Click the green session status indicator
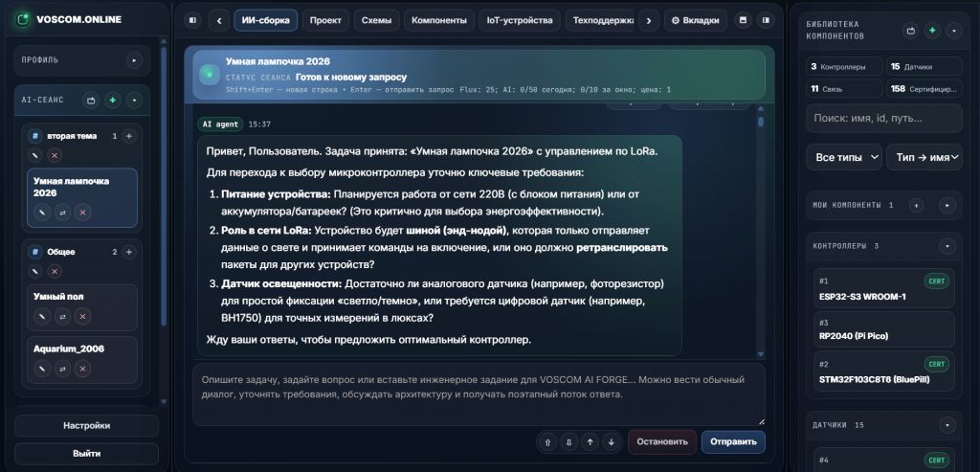Viewport: 980px width, 472px height. click(210, 75)
